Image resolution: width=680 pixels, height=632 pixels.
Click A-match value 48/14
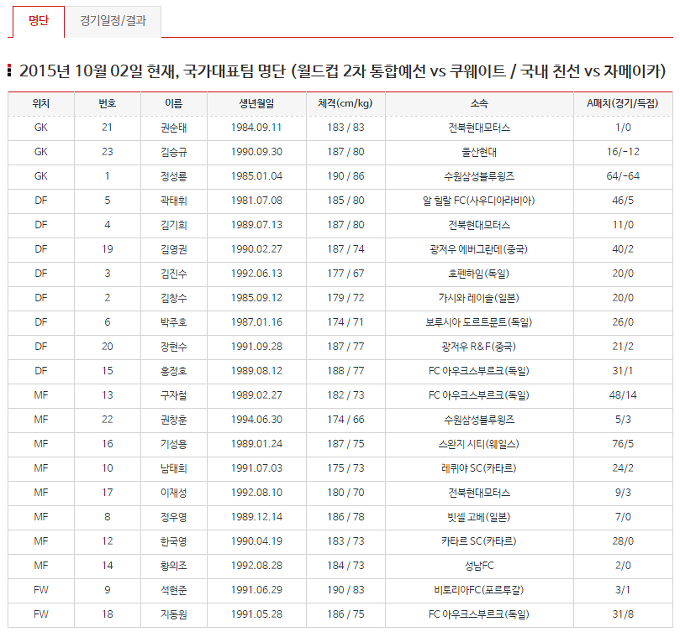point(623,395)
